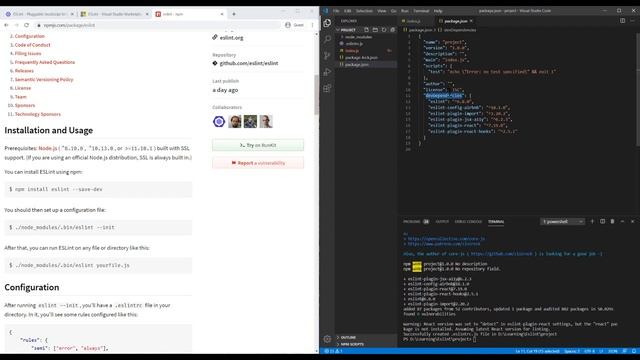Open the View menu in VS Code
The height and width of the screenshot is (360, 640).
[382, 11]
